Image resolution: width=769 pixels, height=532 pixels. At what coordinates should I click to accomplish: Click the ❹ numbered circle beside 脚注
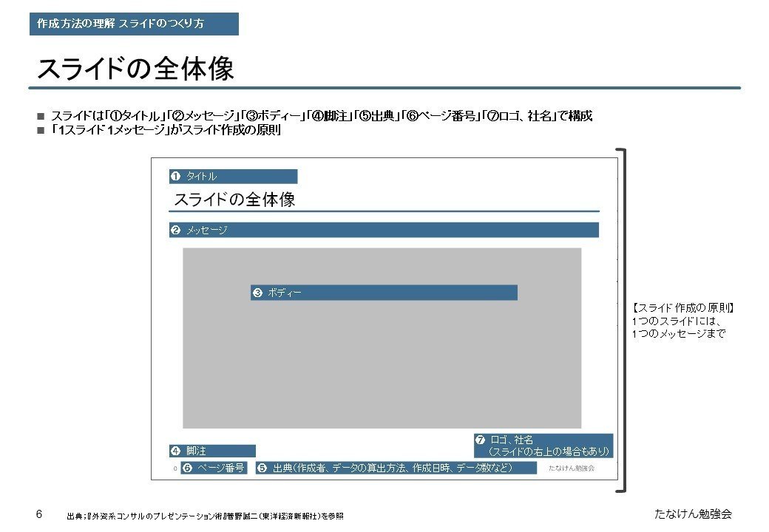176,450
